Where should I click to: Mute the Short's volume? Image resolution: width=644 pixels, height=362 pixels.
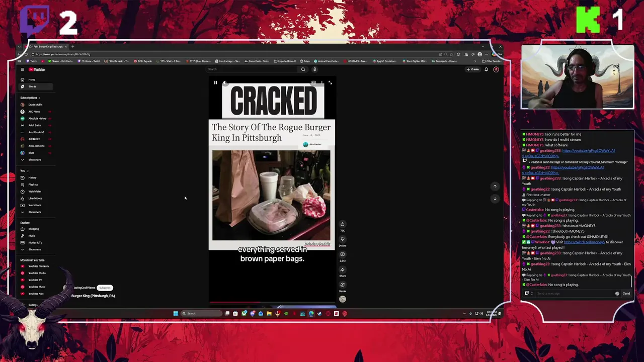(x=224, y=82)
